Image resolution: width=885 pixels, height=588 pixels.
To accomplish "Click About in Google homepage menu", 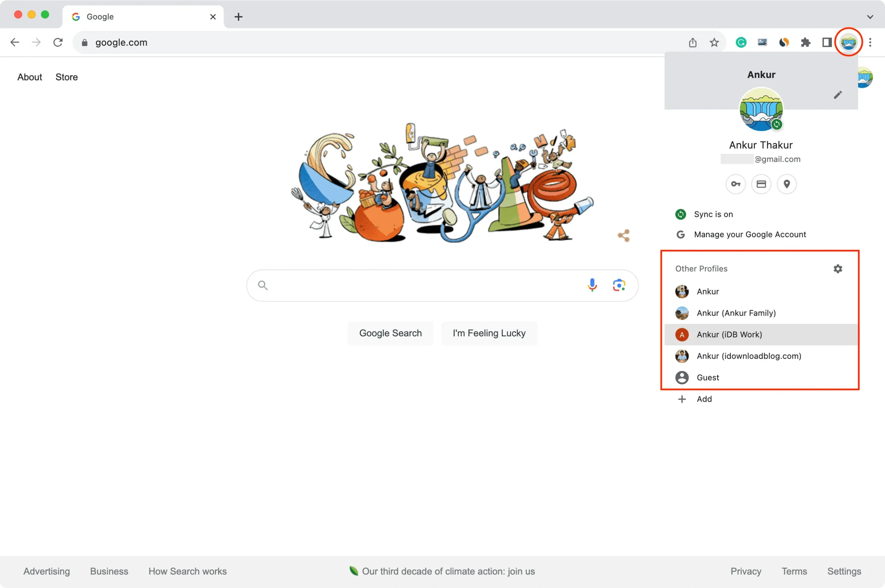I will coord(28,77).
